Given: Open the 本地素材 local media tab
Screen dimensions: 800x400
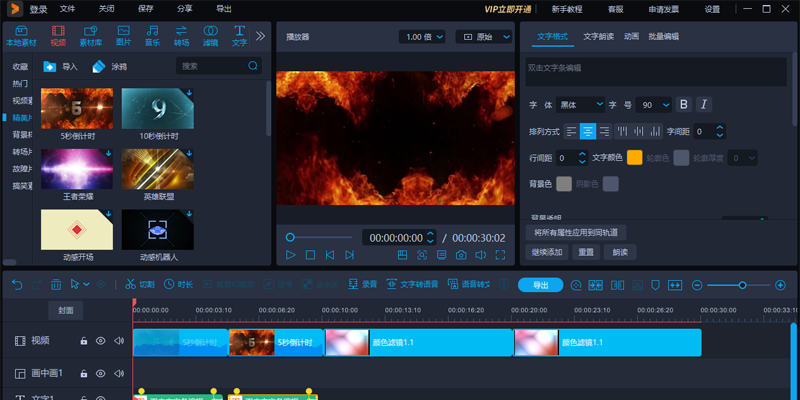Looking at the screenshot, I should 21,36.
